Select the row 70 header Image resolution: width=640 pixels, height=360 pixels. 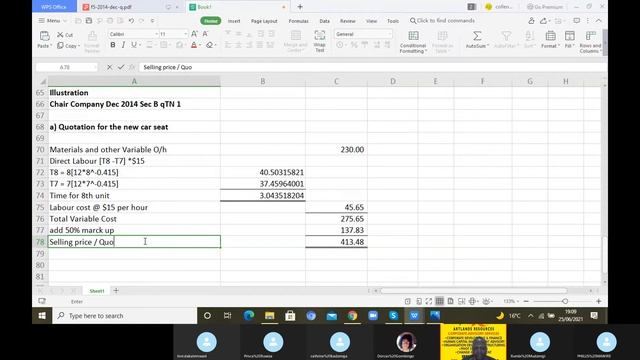point(40,149)
